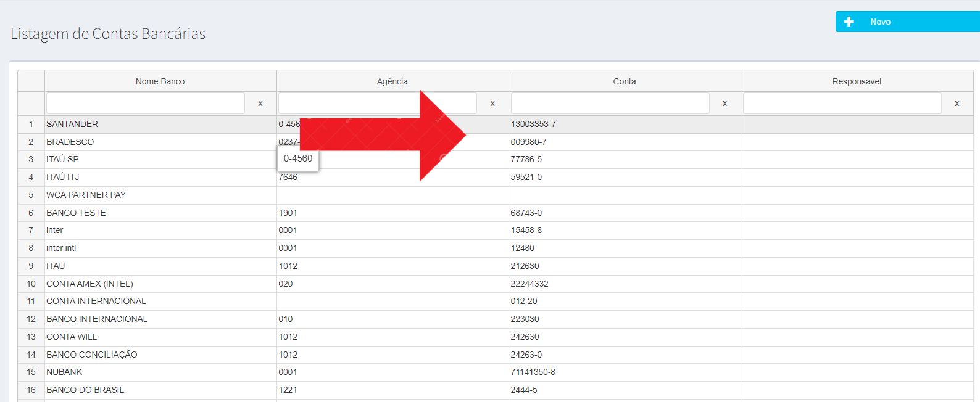Click account number 212630

click(x=525, y=266)
